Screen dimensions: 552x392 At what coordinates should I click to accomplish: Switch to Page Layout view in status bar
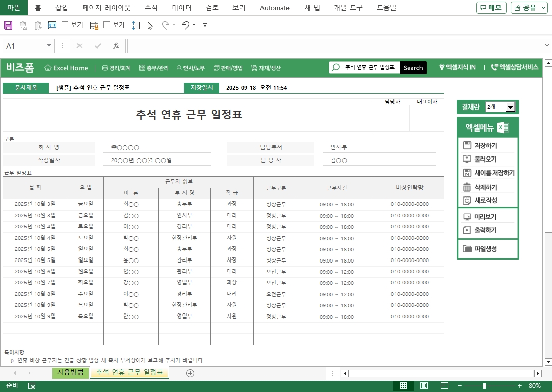(x=424, y=386)
